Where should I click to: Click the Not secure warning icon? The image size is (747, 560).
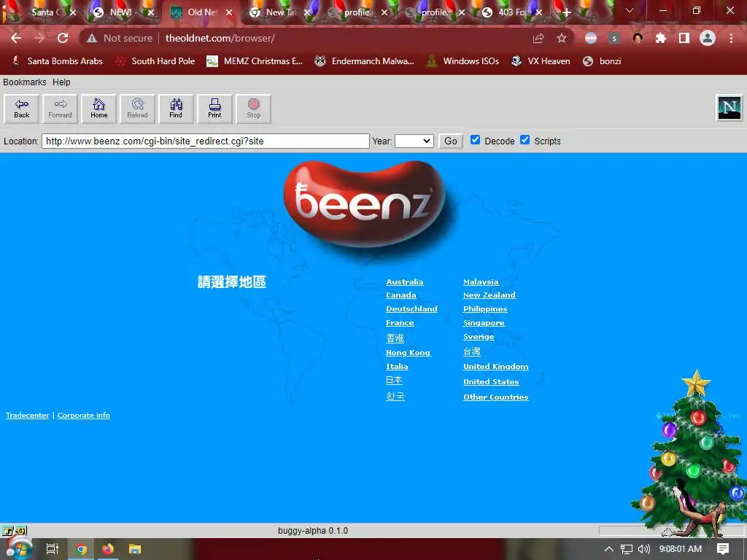(x=91, y=38)
